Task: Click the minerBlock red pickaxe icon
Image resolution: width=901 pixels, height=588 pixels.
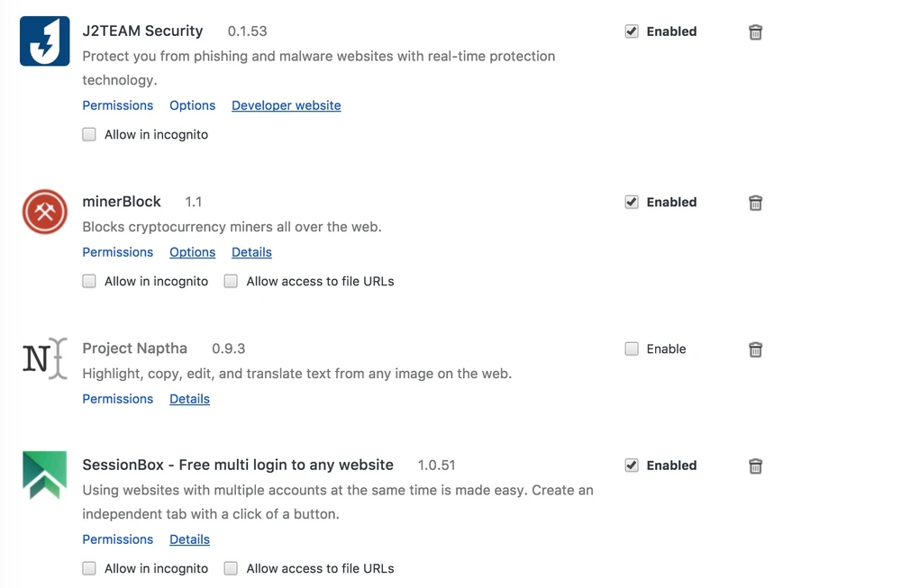Action: point(44,213)
